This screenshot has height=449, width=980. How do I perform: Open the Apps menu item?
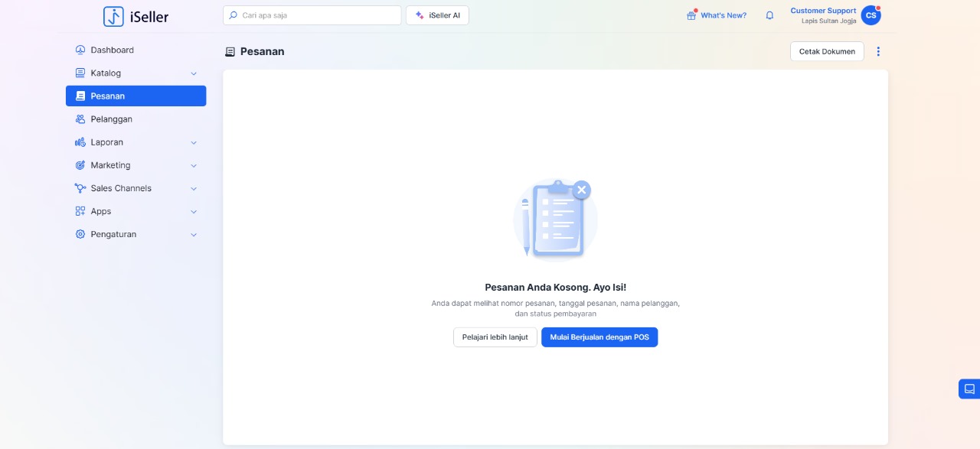pyautogui.click(x=101, y=211)
